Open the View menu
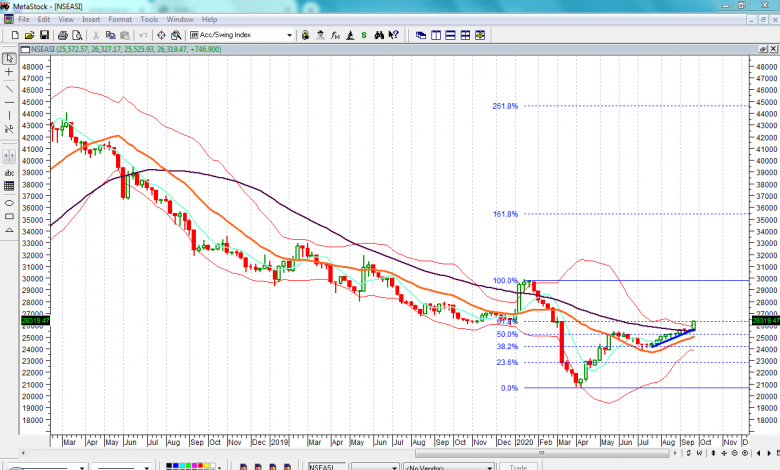 pos(66,19)
